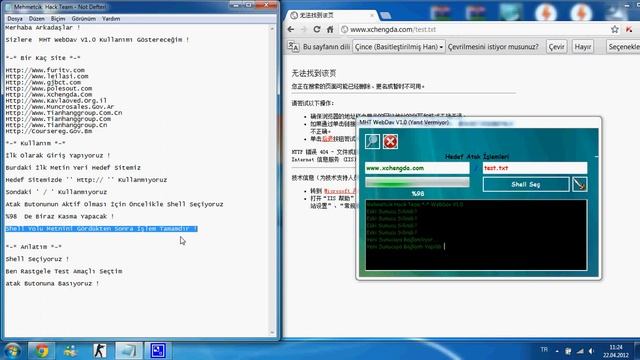Click the highlighted Shell Yolu Metnini line
This screenshot has height=360, width=640.
(101, 229)
